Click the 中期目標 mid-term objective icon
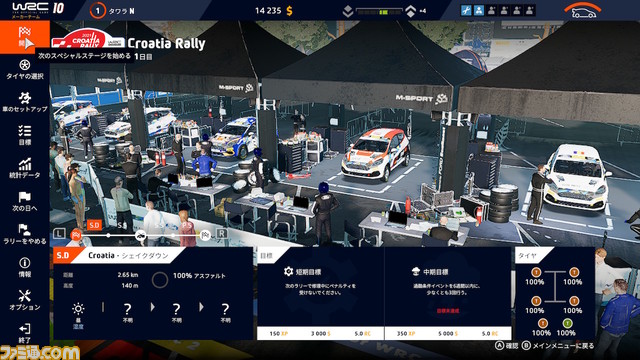The width and height of the screenshot is (640, 360). [x=416, y=271]
